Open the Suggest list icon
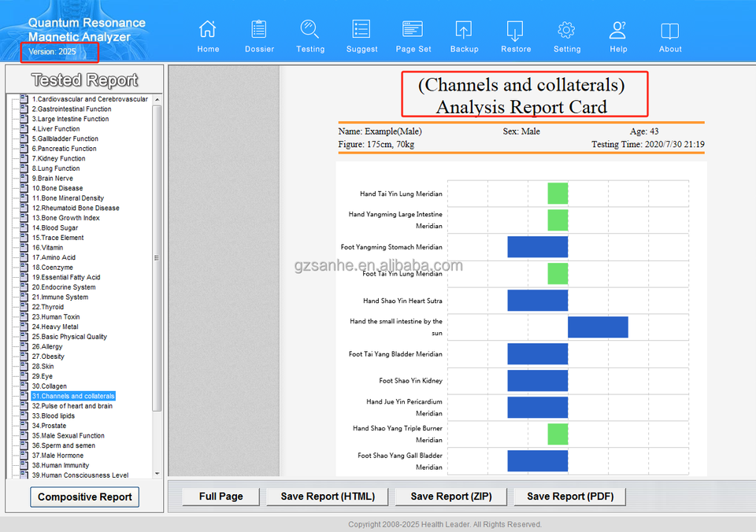Viewport: 756px width, 532px height. click(361, 31)
